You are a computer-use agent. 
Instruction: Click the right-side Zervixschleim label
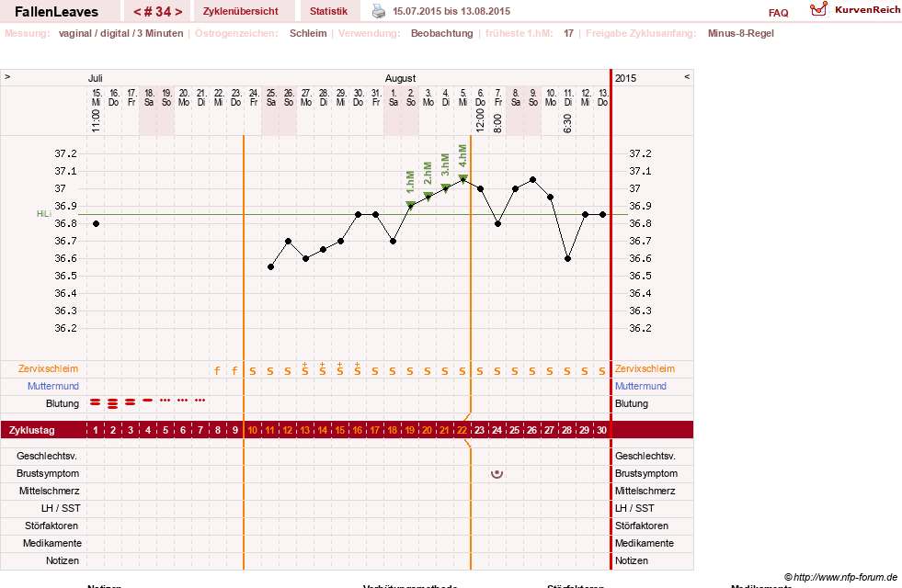[645, 369]
